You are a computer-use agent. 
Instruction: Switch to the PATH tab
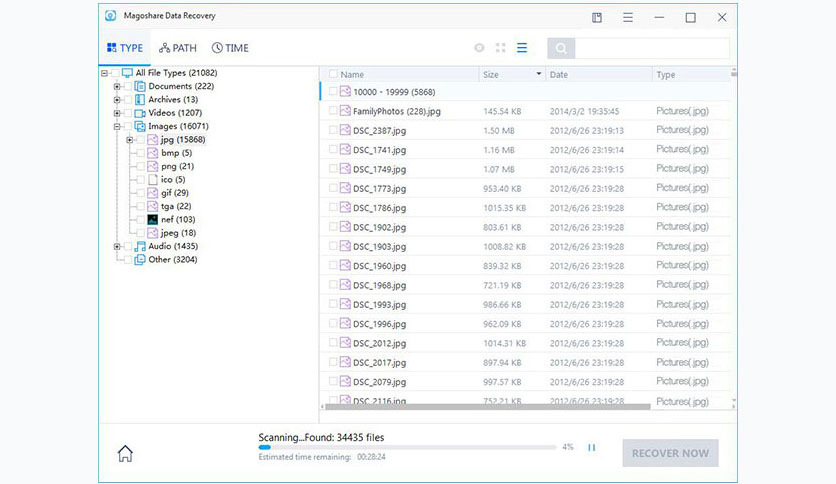[x=178, y=48]
